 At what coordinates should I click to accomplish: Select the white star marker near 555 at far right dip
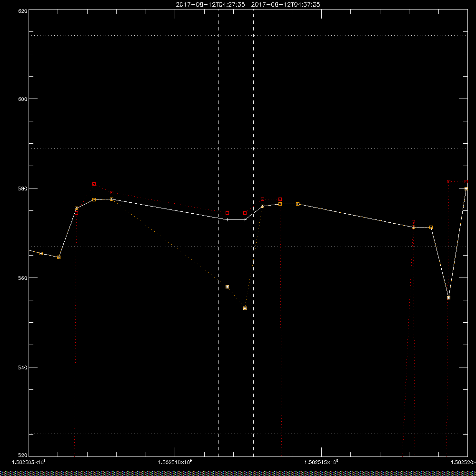449,298
